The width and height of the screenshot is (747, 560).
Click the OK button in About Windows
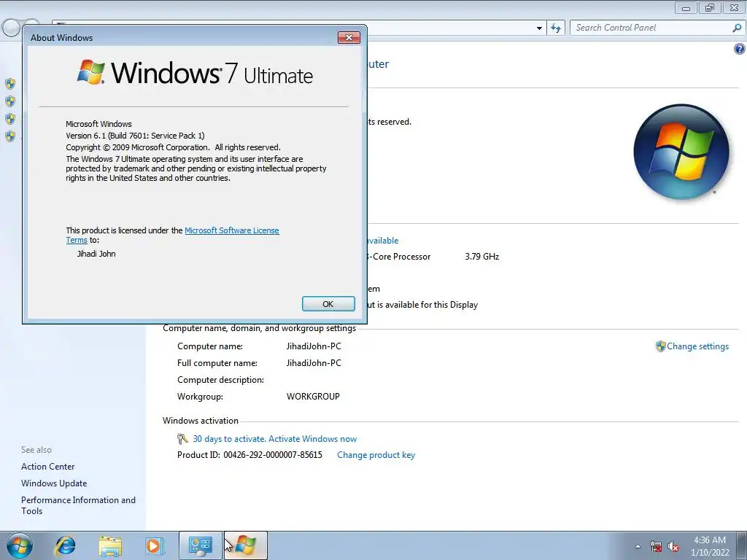click(328, 304)
